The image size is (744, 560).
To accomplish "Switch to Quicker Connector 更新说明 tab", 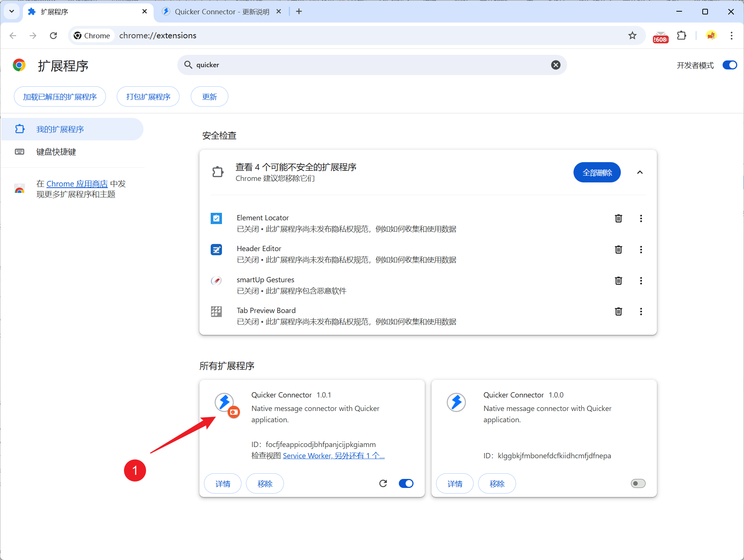I will tap(222, 12).
